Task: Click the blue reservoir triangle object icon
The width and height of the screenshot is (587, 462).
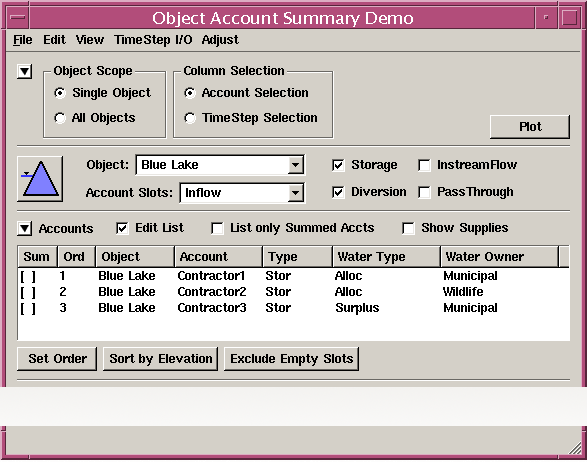Action: coord(40,179)
